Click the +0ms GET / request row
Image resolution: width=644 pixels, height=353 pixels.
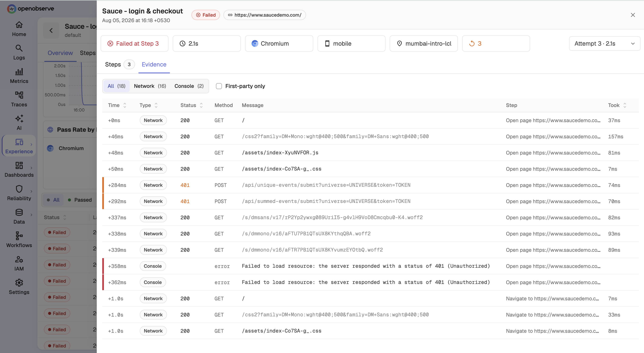(371, 120)
